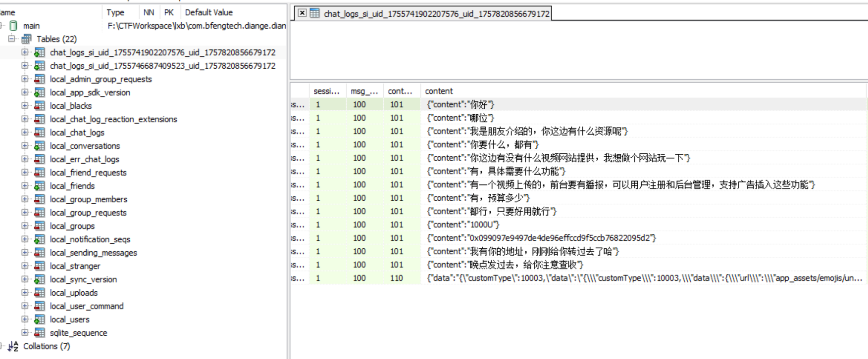
Task: Click the table icon beside sqlite_sequence
Action: click(x=40, y=333)
